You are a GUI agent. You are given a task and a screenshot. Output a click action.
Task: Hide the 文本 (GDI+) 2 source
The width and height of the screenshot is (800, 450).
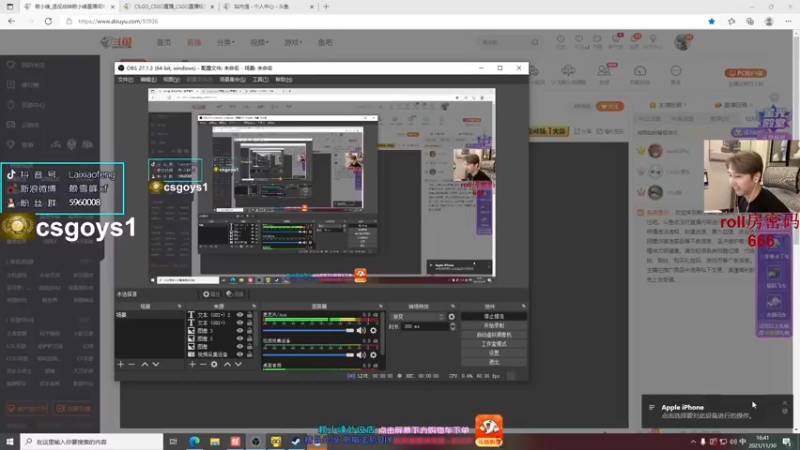coord(240,315)
